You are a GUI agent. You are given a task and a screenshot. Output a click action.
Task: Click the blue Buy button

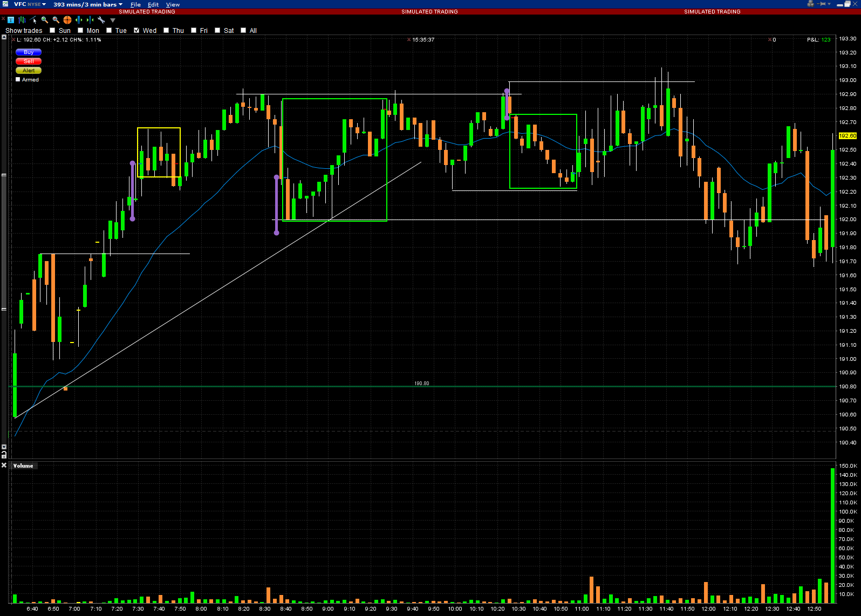click(x=29, y=52)
